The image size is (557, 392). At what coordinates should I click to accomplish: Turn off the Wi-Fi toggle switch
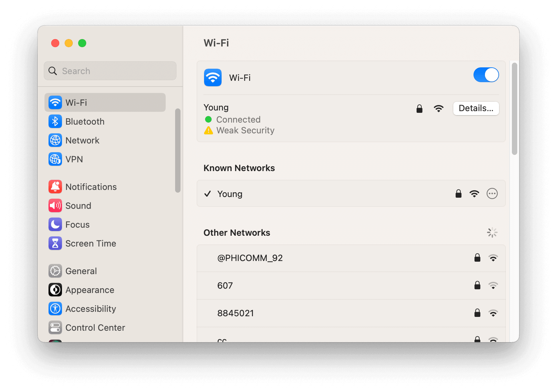click(486, 75)
